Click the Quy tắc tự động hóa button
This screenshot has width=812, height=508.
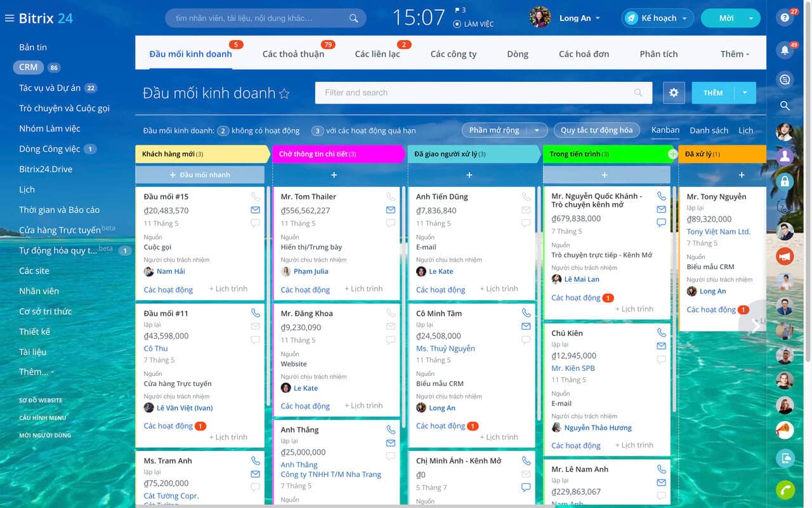(x=596, y=130)
